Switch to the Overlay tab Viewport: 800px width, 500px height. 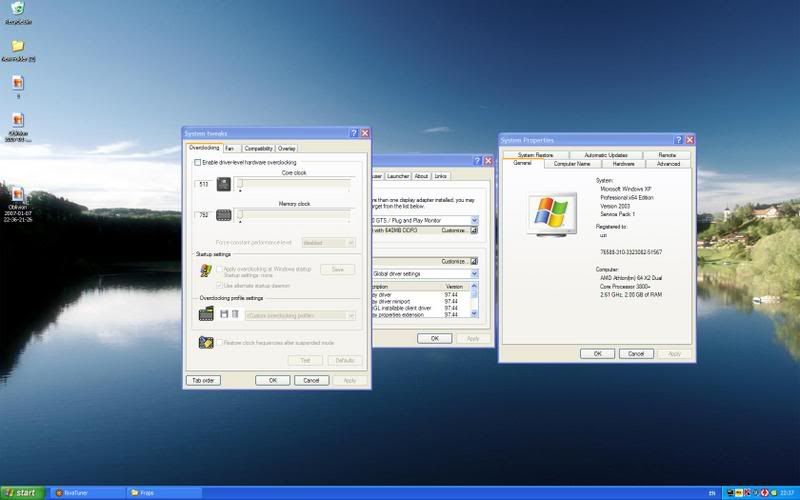coord(287,148)
